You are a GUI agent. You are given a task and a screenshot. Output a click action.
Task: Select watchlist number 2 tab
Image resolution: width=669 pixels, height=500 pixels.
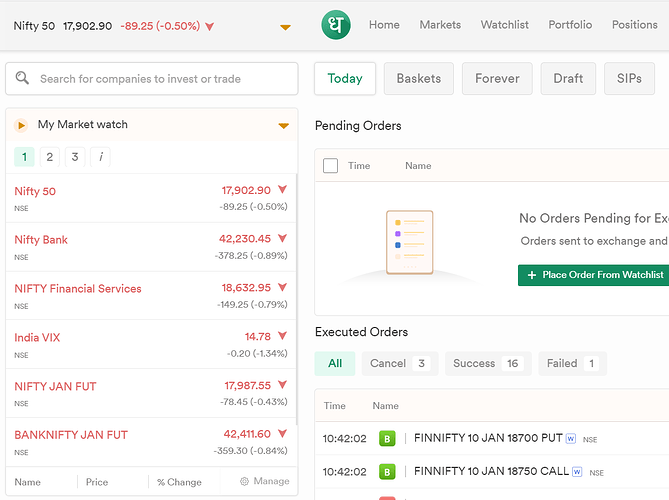coord(49,157)
